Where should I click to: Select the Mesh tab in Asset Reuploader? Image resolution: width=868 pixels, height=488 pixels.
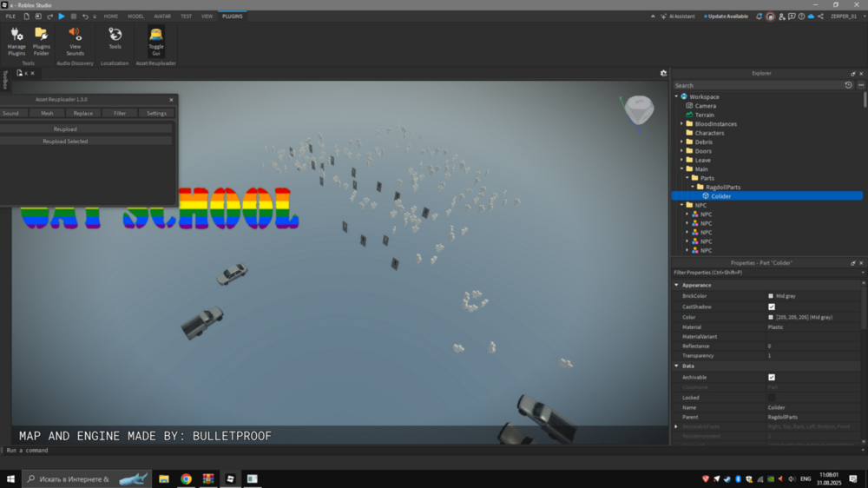pyautogui.click(x=47, y=113)
